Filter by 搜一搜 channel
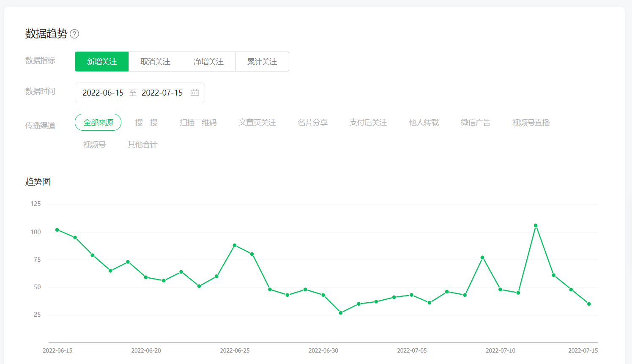The width and height of the screenshot is (632, 364). click(146, 123)
